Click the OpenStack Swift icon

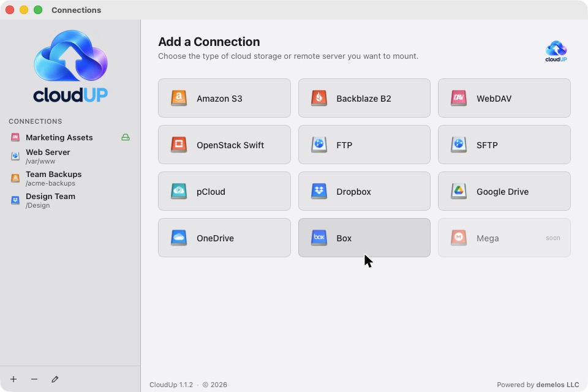click(x=179, y=145)
